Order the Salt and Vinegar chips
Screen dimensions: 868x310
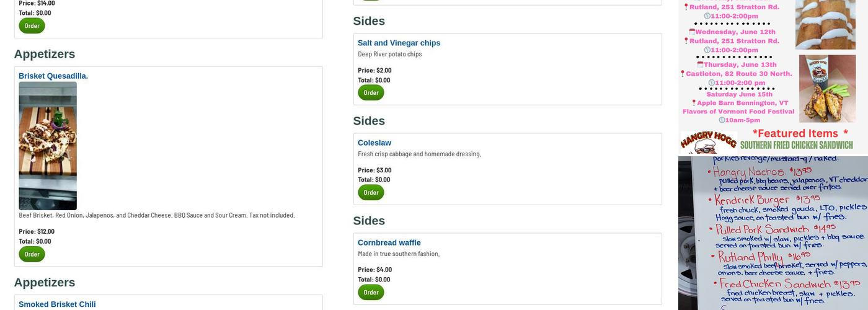[371, 93]
